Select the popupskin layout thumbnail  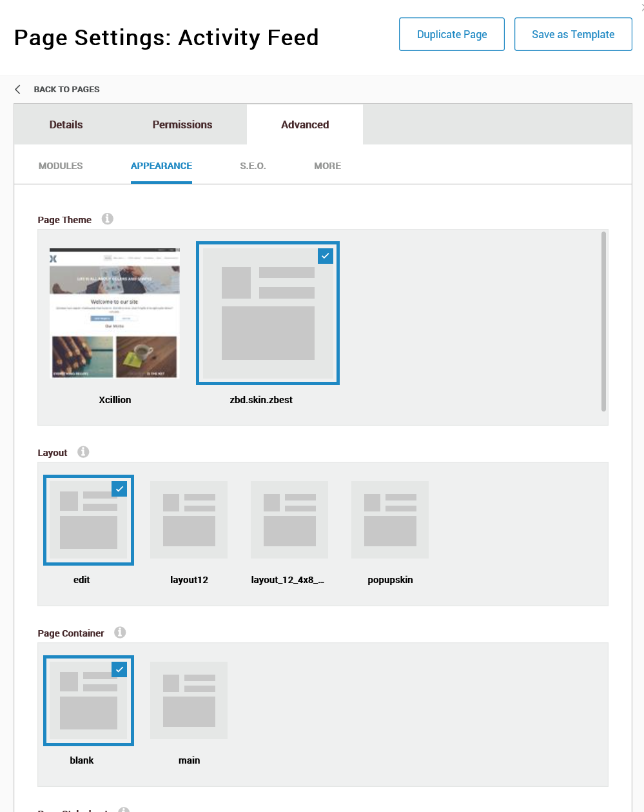(x=390, y=520)
